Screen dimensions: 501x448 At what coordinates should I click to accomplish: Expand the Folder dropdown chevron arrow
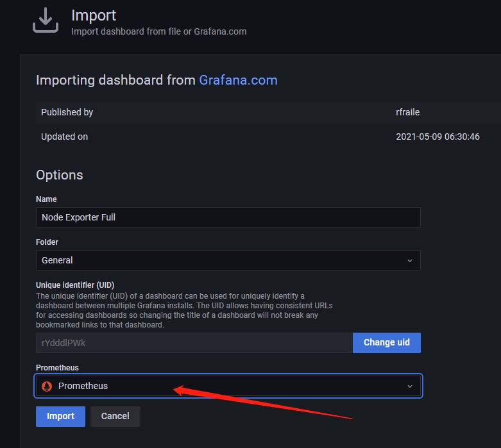click(410, 261)
